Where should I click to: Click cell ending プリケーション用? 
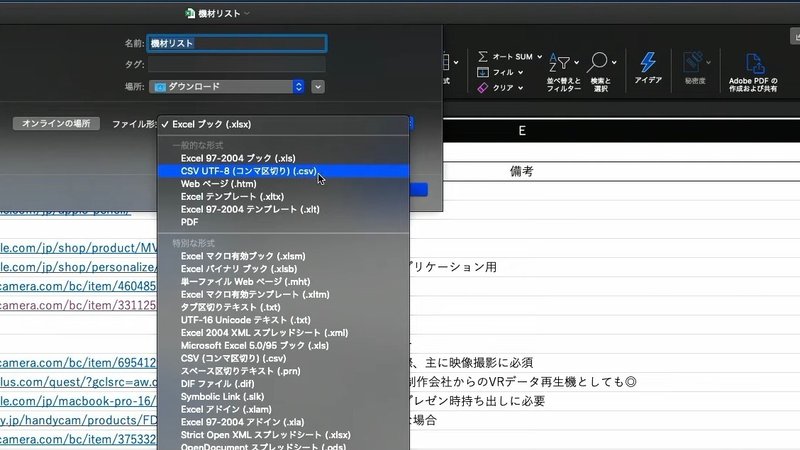point(453,267)
